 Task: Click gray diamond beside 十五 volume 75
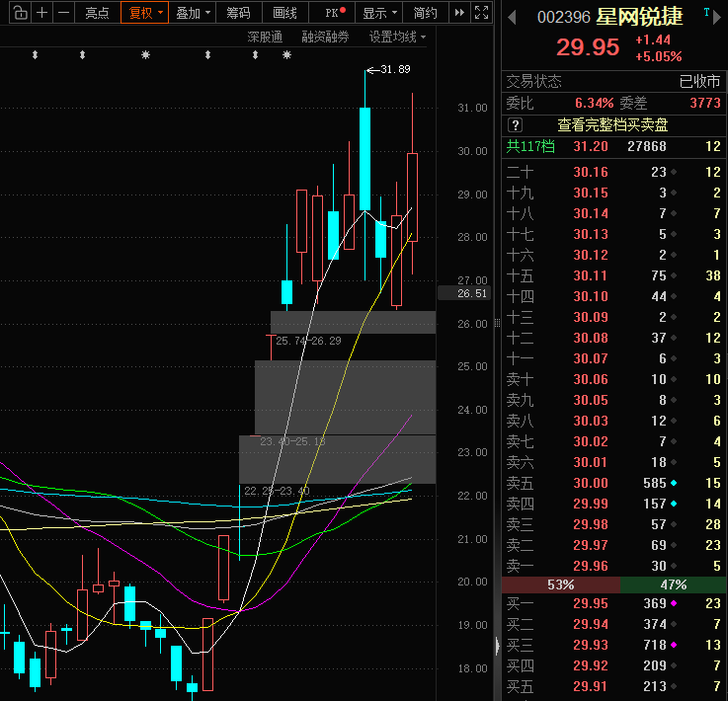674,276
